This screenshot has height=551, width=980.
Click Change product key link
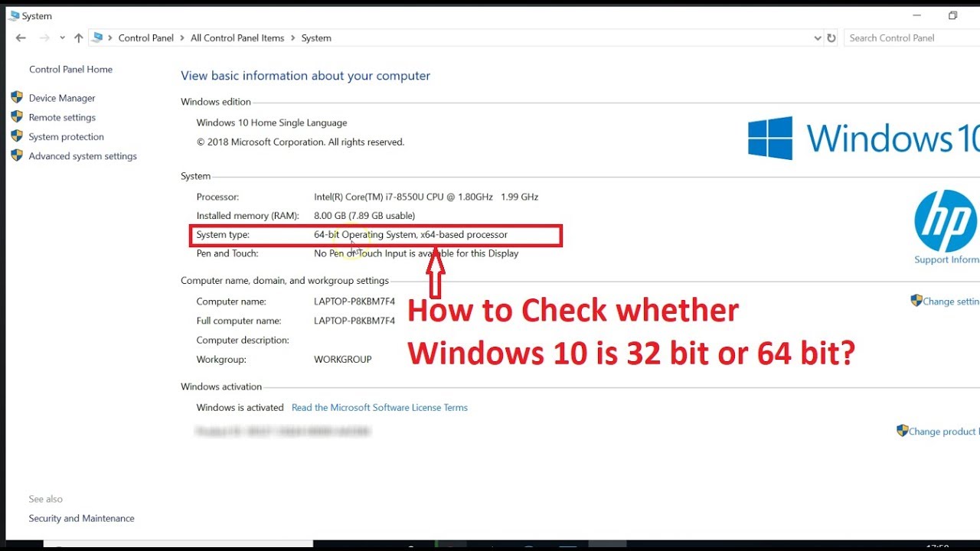tap(944, 432)
